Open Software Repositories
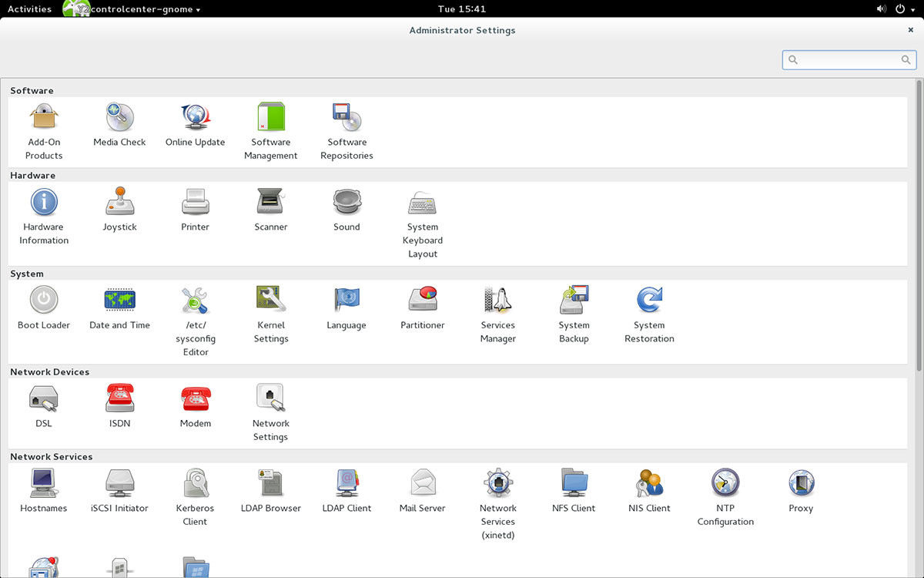This screenshot has height=578, width=924. pos(346,132)
